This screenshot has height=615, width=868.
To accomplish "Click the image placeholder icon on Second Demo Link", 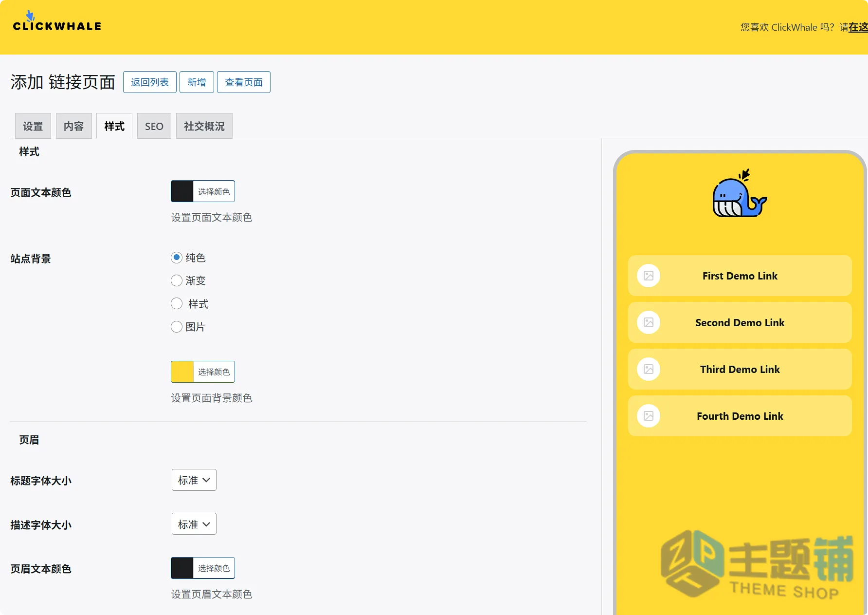I will click(x=649, y=322).
